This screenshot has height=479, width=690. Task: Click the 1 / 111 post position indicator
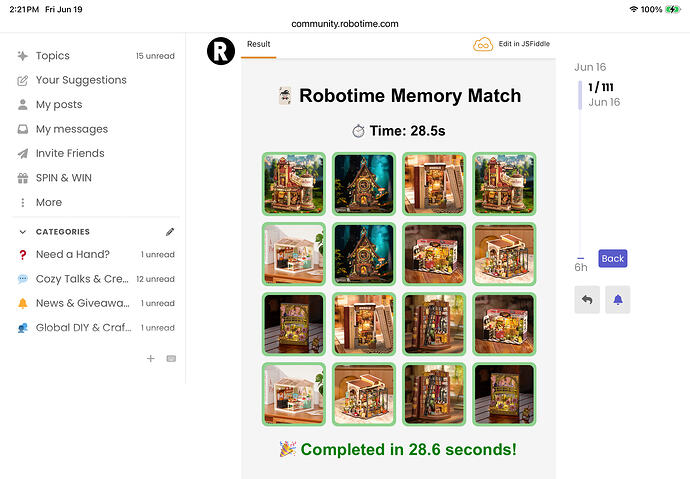coord(601,87)
